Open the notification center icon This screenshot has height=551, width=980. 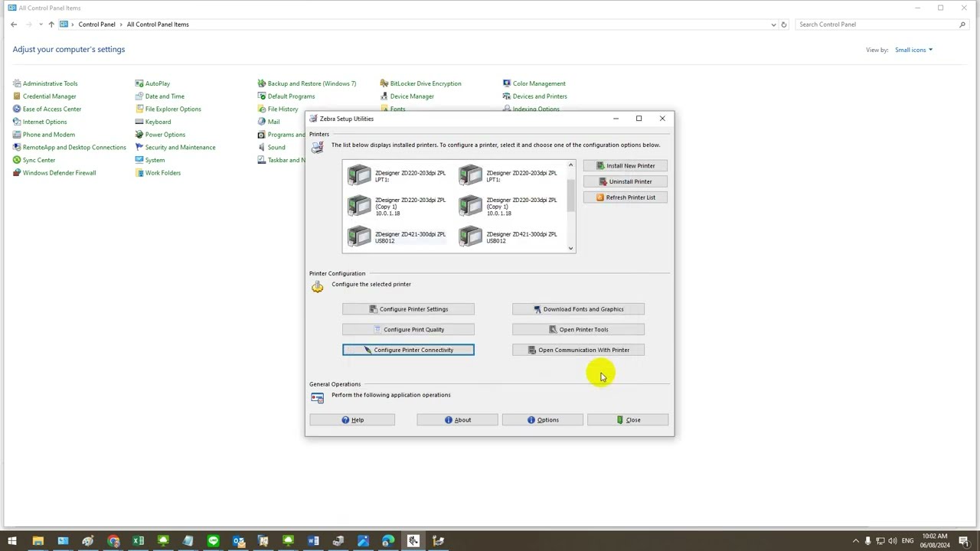coord(964,541)
